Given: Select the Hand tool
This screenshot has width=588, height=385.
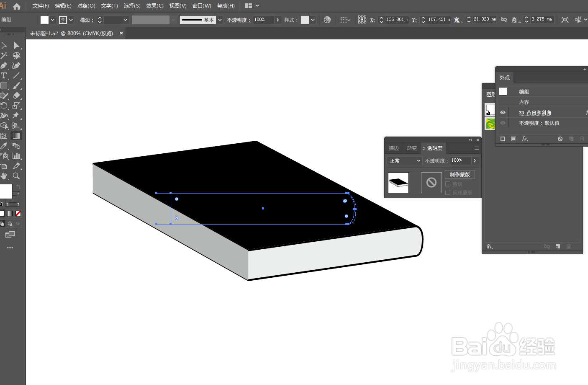Looking at the screenshot, I should pyautogui.click(x=4, y=176).
